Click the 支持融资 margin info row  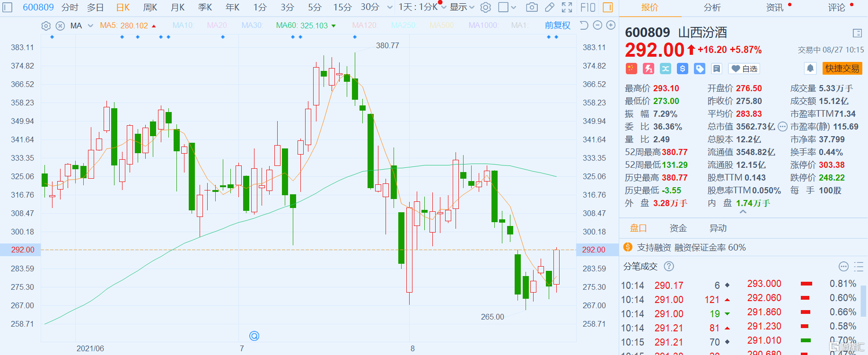pos(743,247)
